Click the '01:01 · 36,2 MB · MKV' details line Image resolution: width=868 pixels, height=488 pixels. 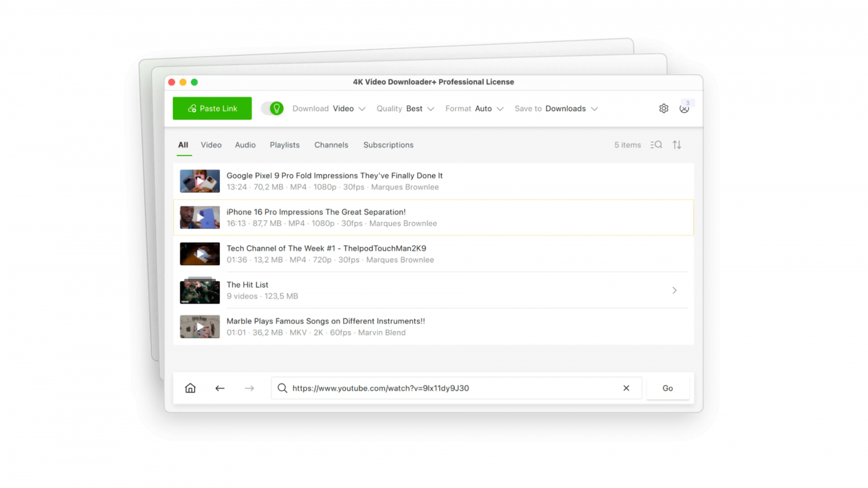click(x=316, y=332)
